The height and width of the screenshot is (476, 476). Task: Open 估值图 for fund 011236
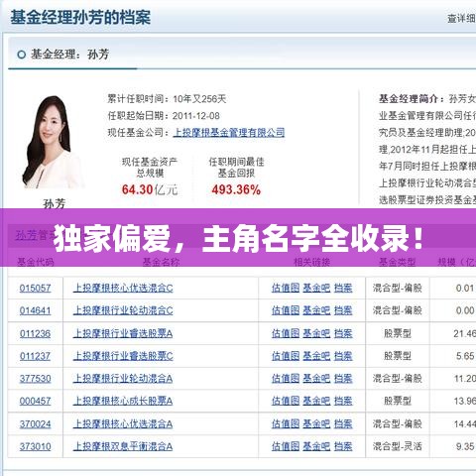(x=286, y=333)
